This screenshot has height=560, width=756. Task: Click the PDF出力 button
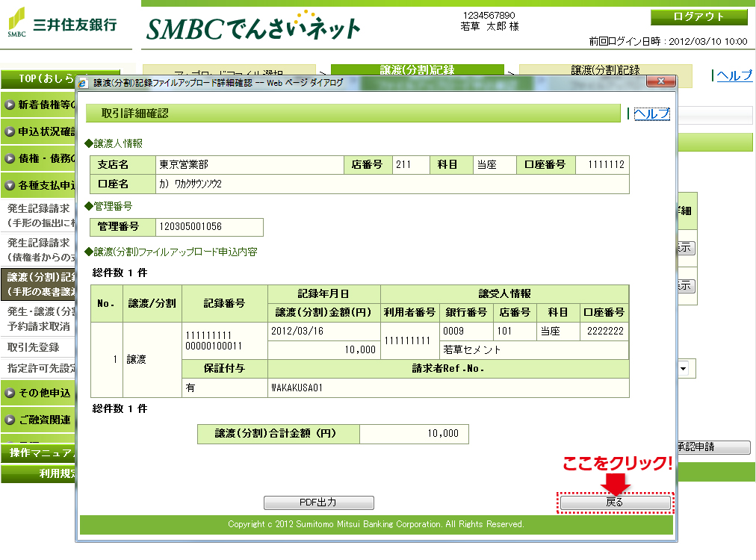(x=319, y=503)
